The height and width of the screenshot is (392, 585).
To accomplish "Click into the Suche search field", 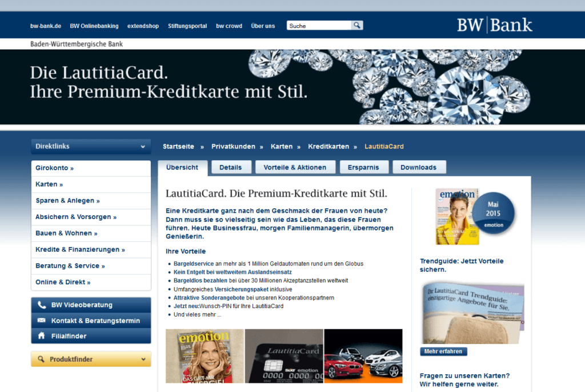I will [319, 25].
